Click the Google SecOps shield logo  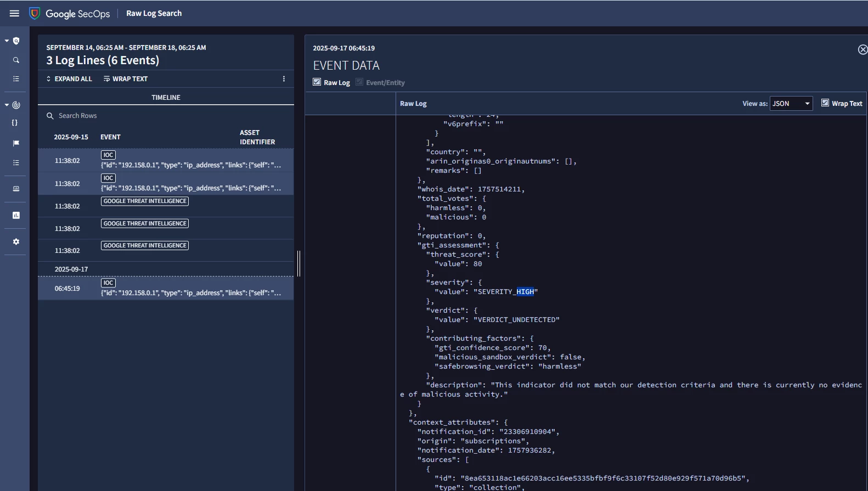coord(35,13)
